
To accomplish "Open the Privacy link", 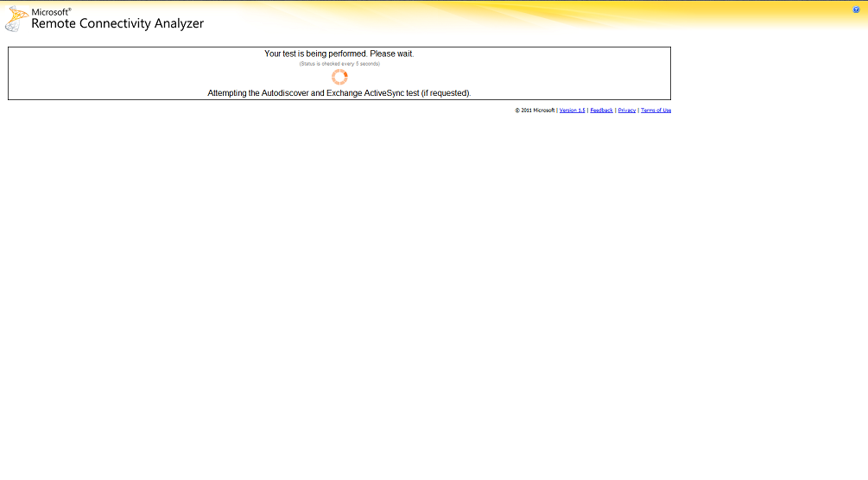I will (x=627, y=111).
